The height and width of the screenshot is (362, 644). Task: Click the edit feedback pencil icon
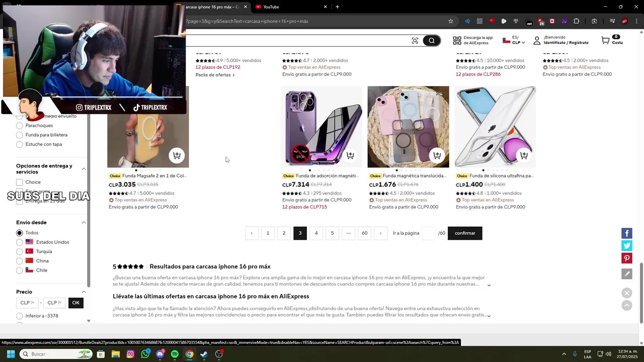[627, 274]
